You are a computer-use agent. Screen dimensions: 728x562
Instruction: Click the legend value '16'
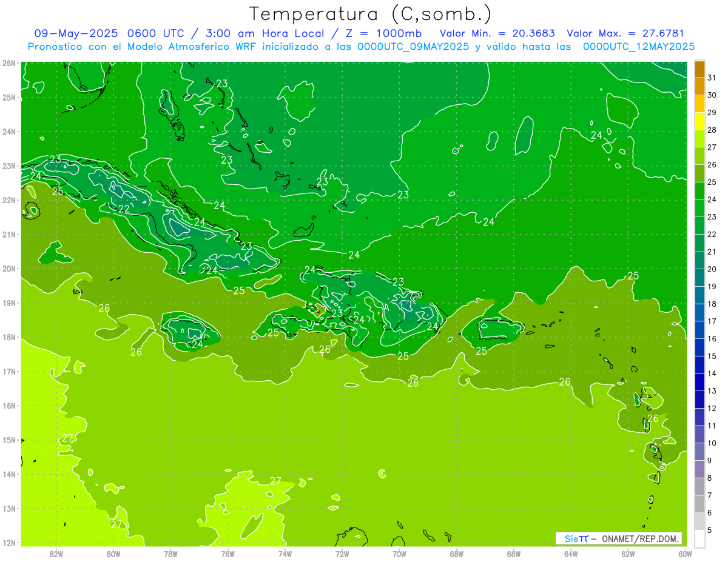click(712, 338)
